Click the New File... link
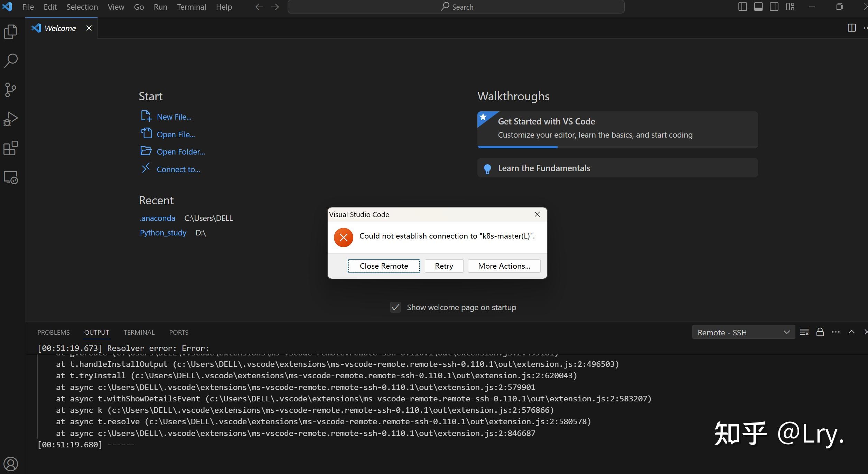This screenshot has height=474, width=868. coord(174,117)
